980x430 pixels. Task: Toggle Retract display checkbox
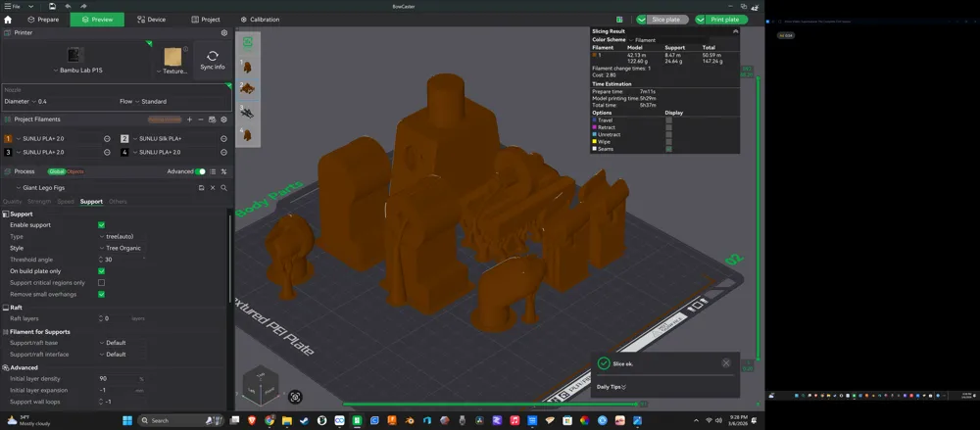[668, 127]
